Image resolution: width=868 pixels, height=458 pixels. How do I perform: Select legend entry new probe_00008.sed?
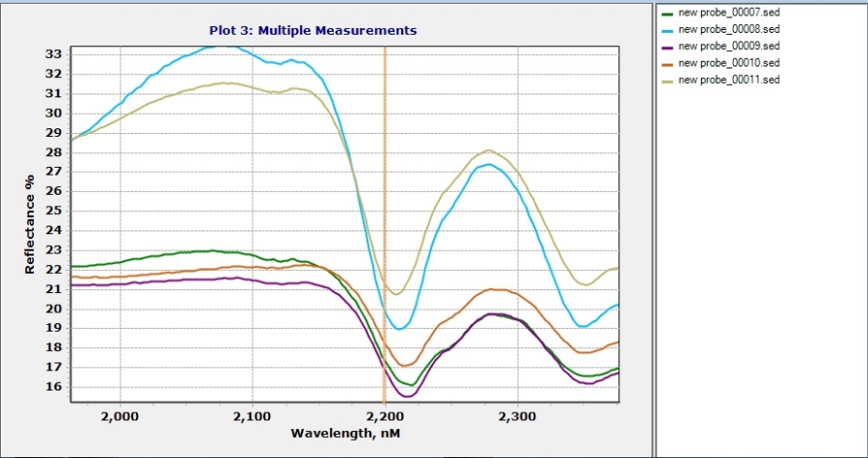[729, 30]
